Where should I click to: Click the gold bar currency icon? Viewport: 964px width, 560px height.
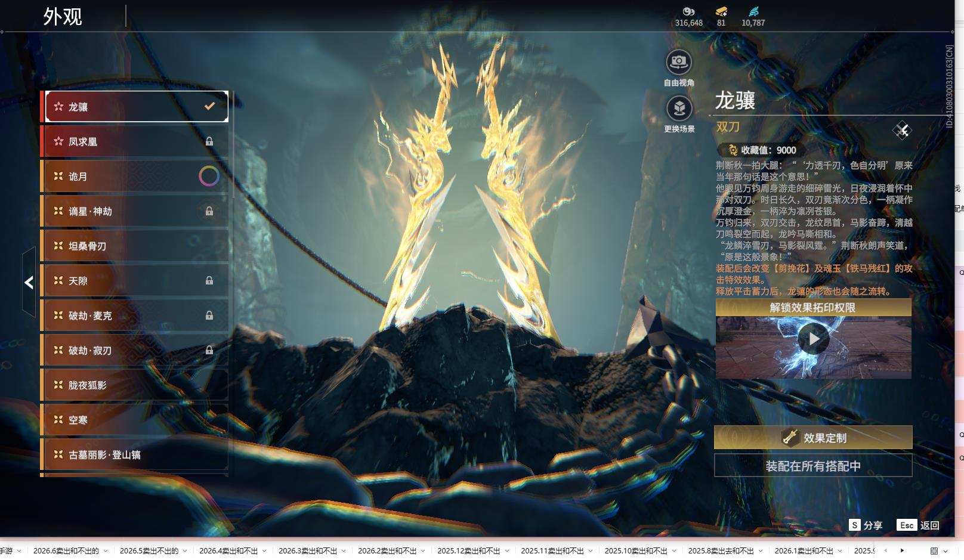coord(721,11)
